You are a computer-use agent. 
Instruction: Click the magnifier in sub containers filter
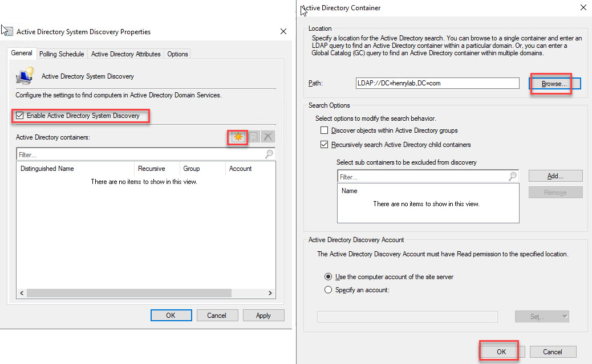click(x=513, y=177)
